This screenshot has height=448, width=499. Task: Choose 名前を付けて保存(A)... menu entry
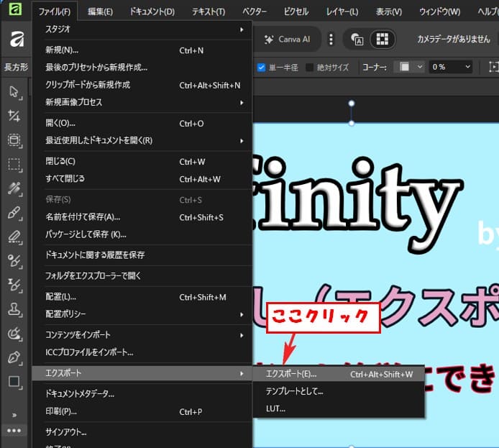coord(83,217)
